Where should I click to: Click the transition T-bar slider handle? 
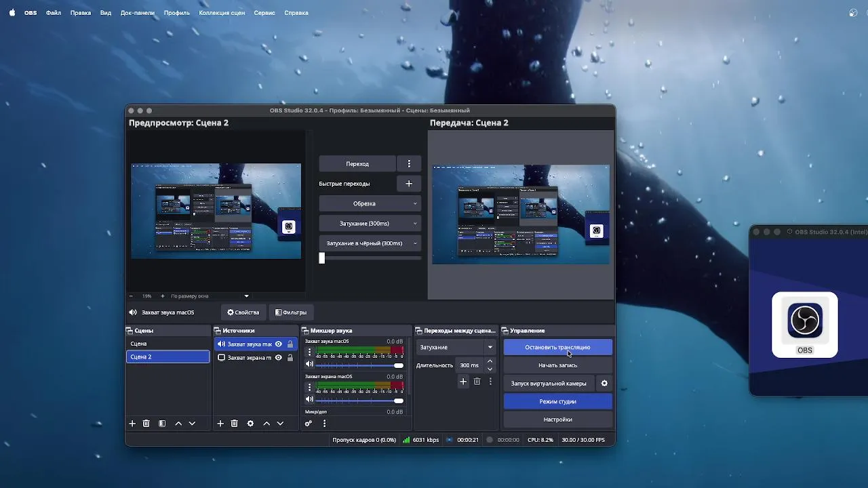(x=322, y=258)
